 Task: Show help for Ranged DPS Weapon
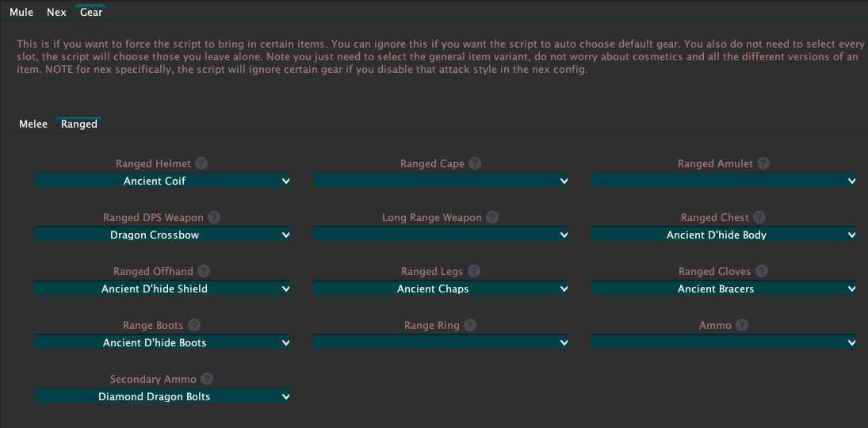point(214,217)
